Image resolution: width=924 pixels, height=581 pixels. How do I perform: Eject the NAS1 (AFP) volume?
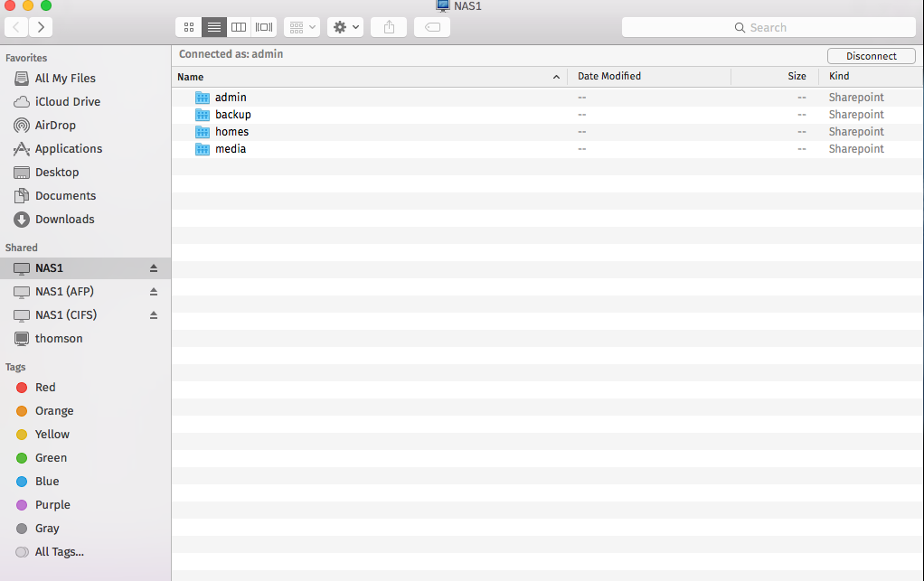pos(153,291)
